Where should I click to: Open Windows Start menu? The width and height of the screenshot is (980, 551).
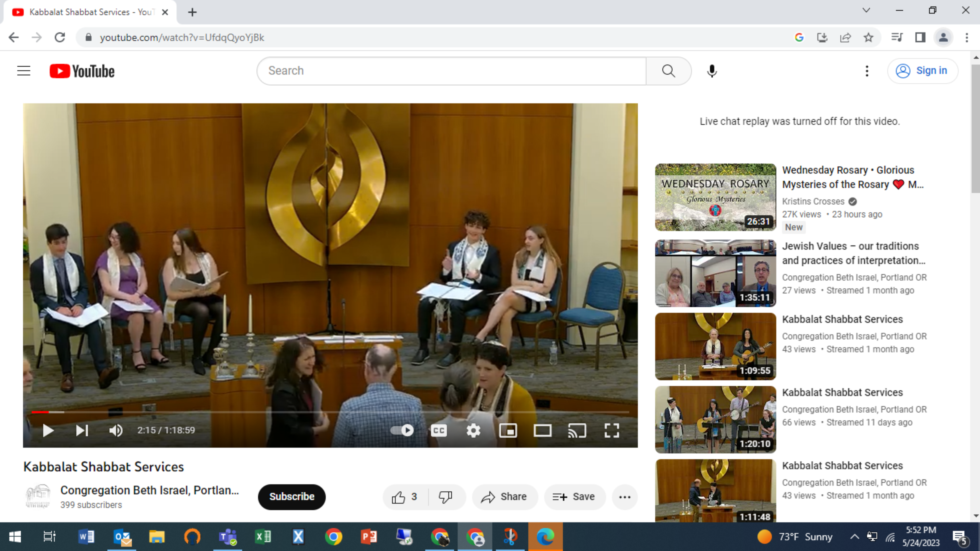pos(15,536)
